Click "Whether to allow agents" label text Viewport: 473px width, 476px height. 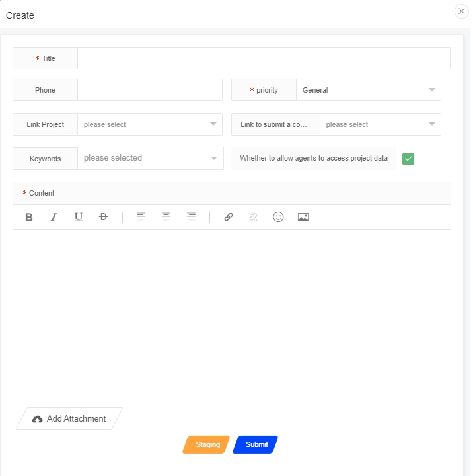314,159
